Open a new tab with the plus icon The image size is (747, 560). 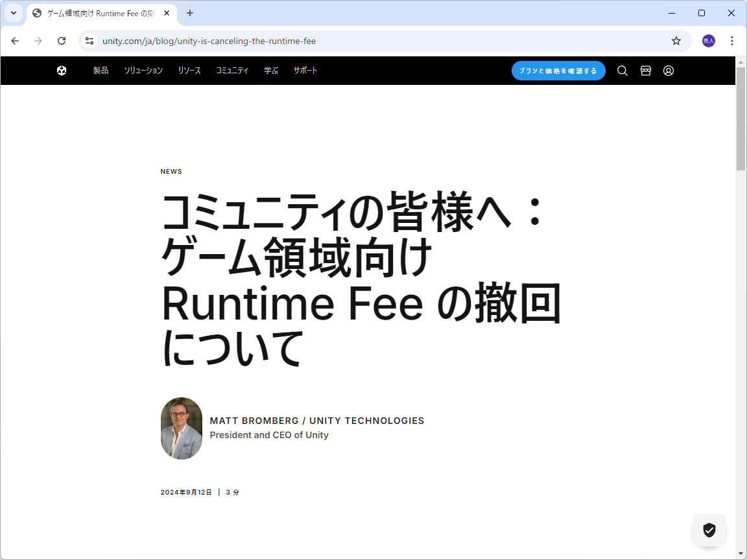[189, 13]
